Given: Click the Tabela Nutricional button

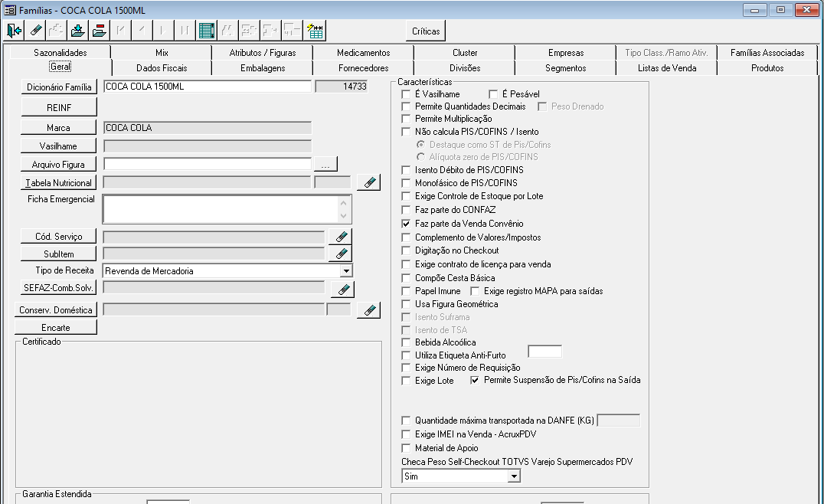Looking at the screenshot, I should coord(58,183).
